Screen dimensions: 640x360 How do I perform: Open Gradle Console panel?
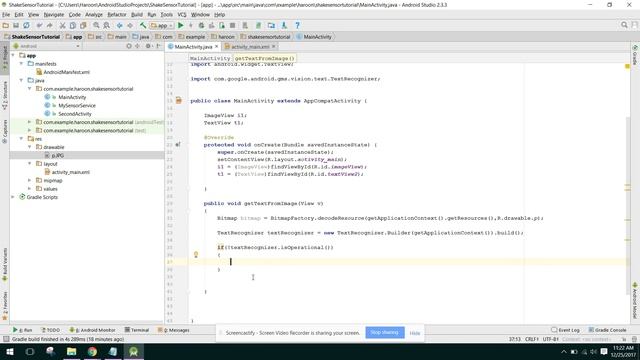pyautogui.click(x=607, y=330)
